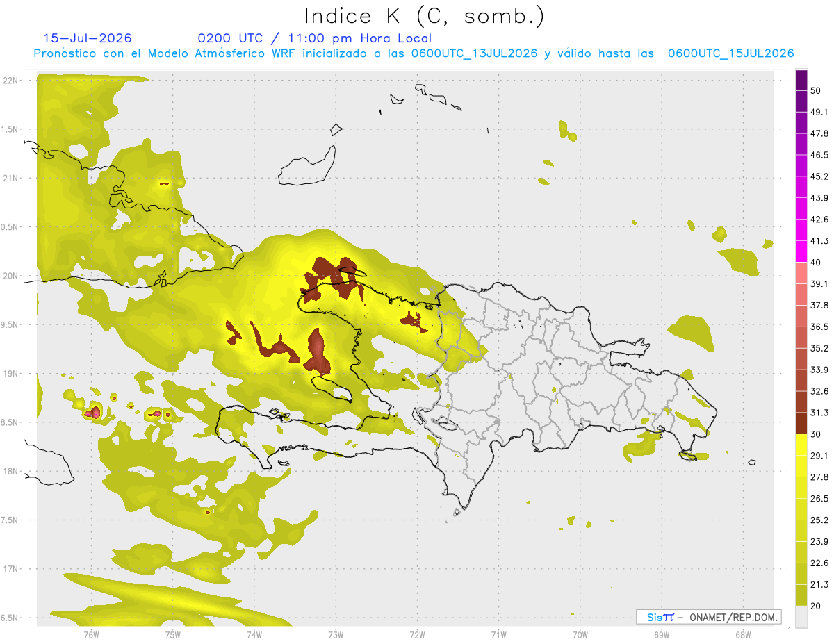Click the "20N" latitude label
The height and width of the screenshot is (644, 834).
point(10,276)
